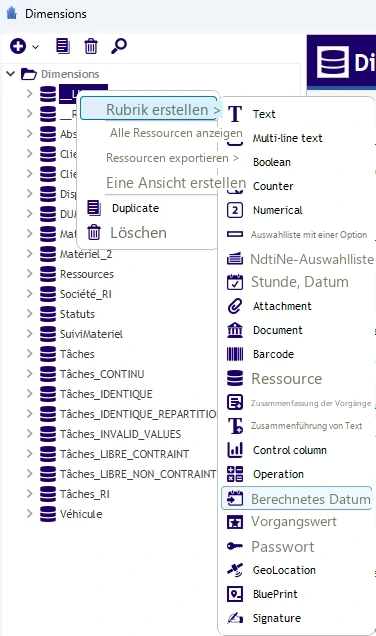The height and width of the screenshot is (636, 376).
Task: Click the Ressources label in the tree
Action: (87, 274)
